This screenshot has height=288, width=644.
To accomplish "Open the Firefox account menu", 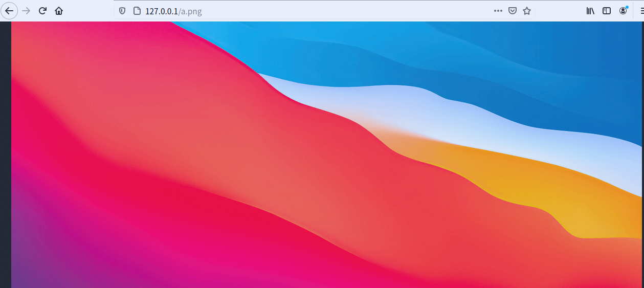I will (x=623, y=11).
